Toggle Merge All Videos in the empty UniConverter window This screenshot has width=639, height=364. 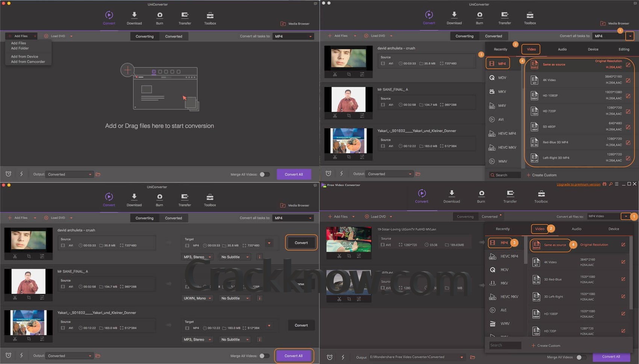264,174
